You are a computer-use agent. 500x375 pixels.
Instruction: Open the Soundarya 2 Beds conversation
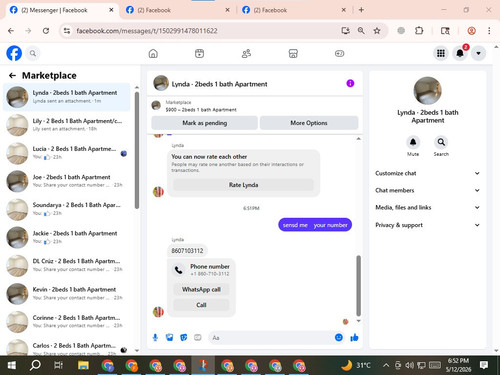pos(67,209)
